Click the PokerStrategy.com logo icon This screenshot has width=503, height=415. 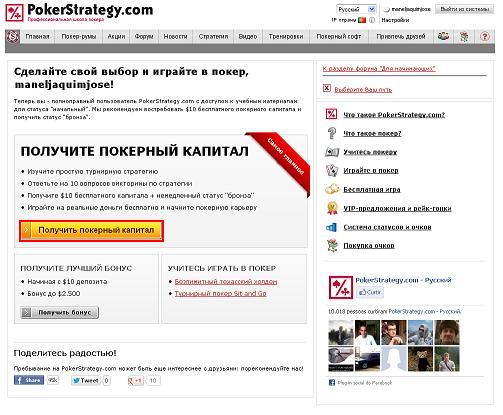point(14,13)
